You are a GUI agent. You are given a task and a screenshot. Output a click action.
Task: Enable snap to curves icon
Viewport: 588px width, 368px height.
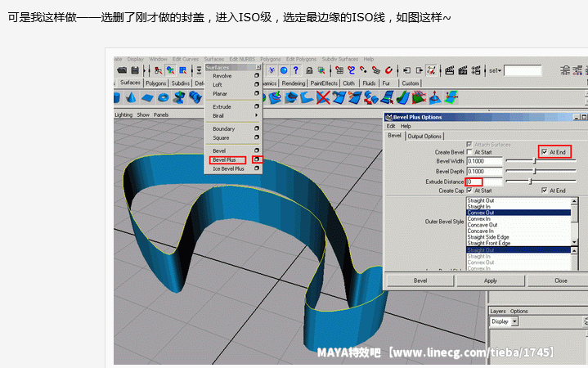click(352, 70)
